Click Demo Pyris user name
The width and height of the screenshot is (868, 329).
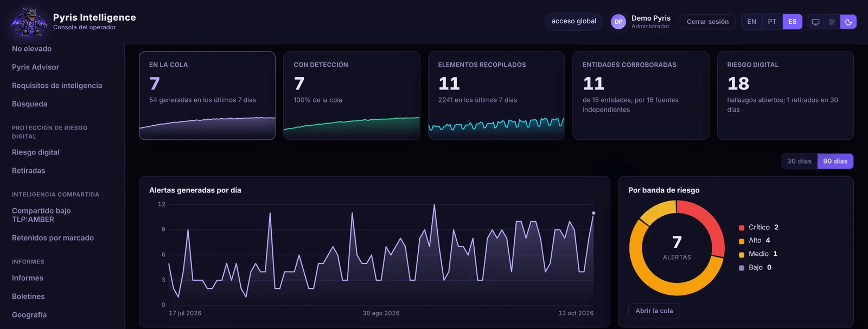click(651, 18)
